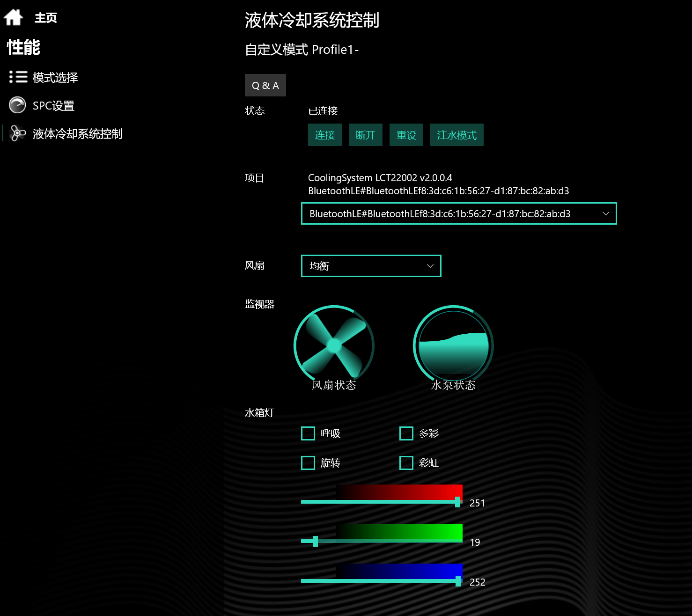692x616 pixels.
Task: Click the 风扇状态 fan monitor gauge
Action: coord(334,345)
